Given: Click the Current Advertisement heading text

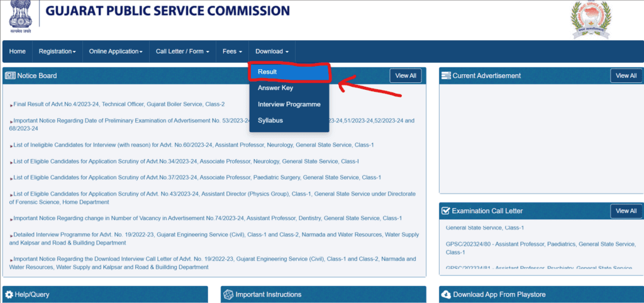Looking at the screenshot, I should click(487, 75).
